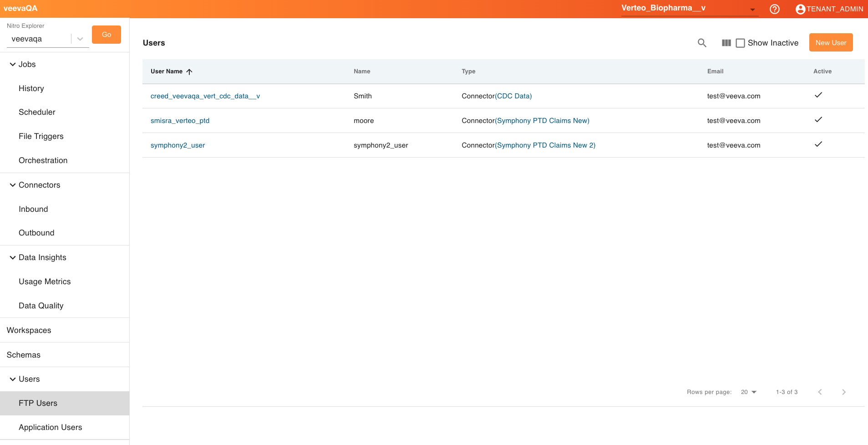868x445 pixels.
Task: Open the CDC Data connector link
Action: click(513, 96)
